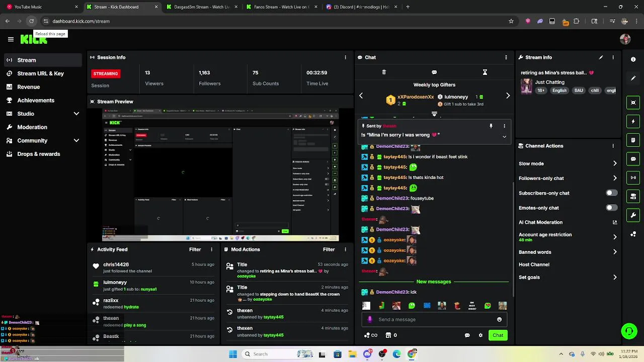Click the shop icon below message box
Image resolution: width=644 pixels, height=362 pixels.
[388, 335]
